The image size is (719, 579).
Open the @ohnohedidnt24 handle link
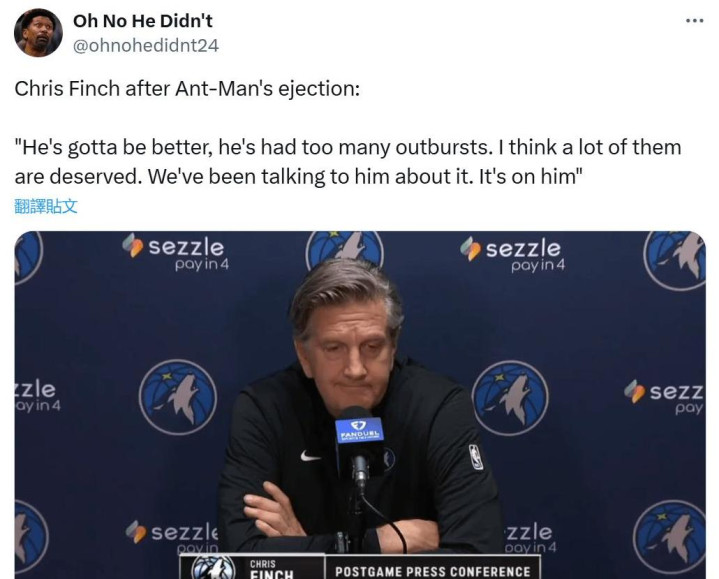pyautogui.click(x=146, y=45)
